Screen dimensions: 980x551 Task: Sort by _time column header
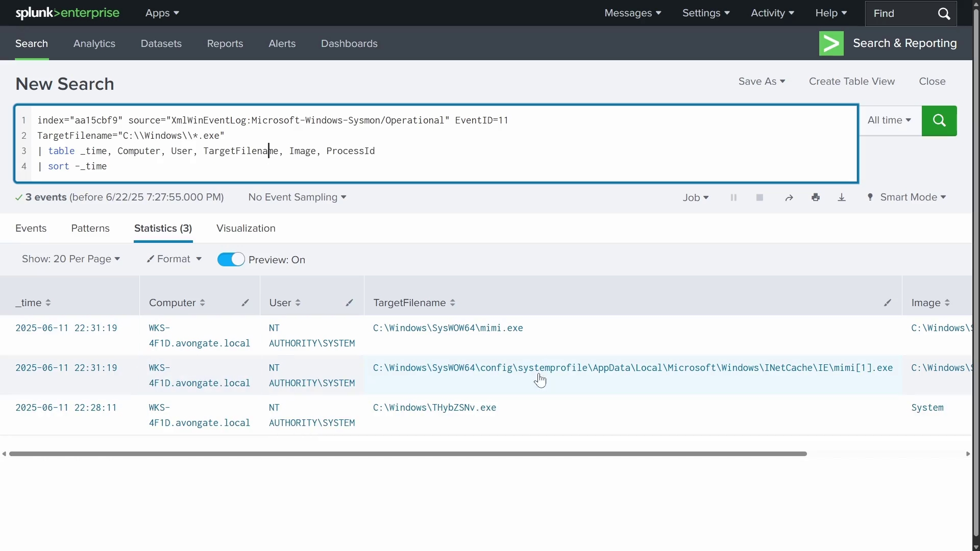(x=33, y=303)
